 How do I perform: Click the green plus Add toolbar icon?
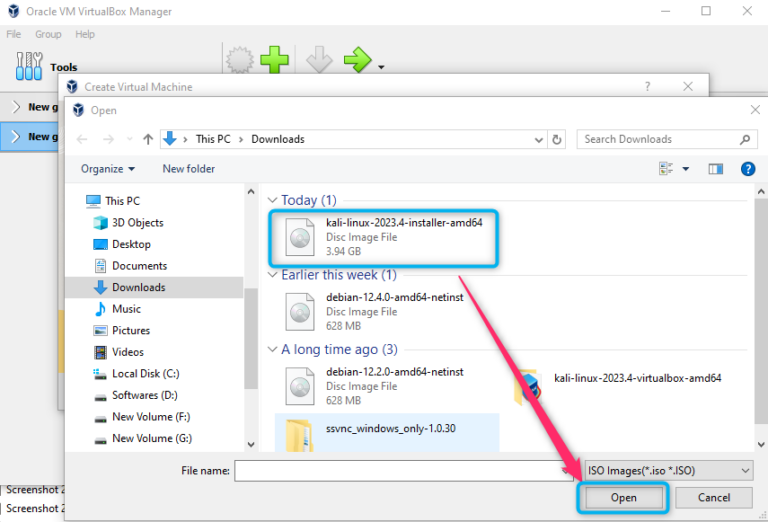[x=274, y=60]
